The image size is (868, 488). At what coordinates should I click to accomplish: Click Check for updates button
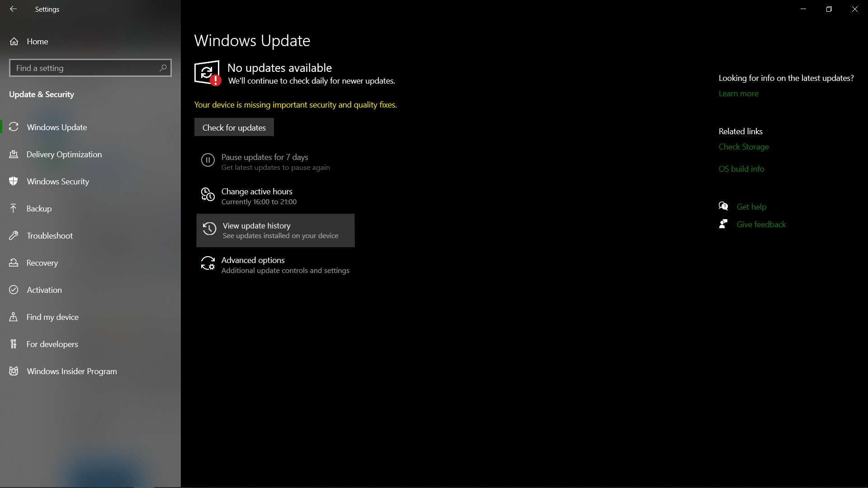(234, 127)
